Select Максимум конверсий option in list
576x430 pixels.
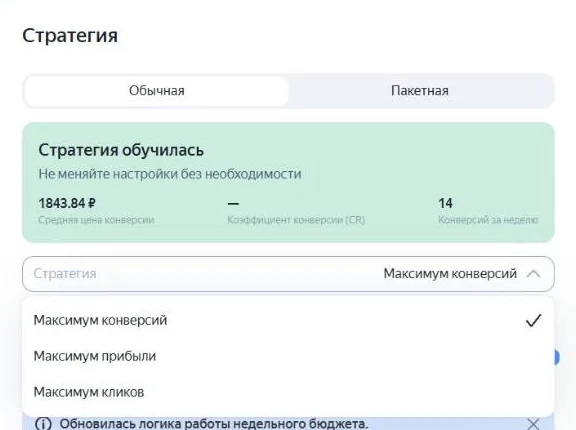coord(288,320)
